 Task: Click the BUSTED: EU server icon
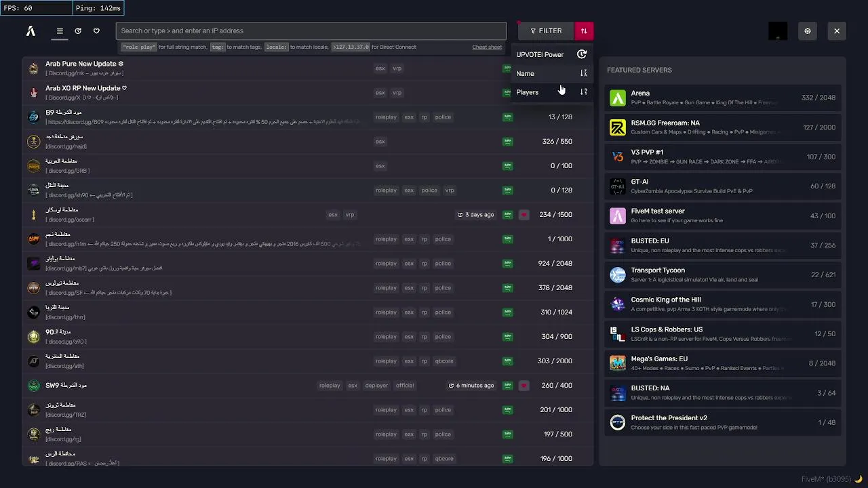(617, 245)
